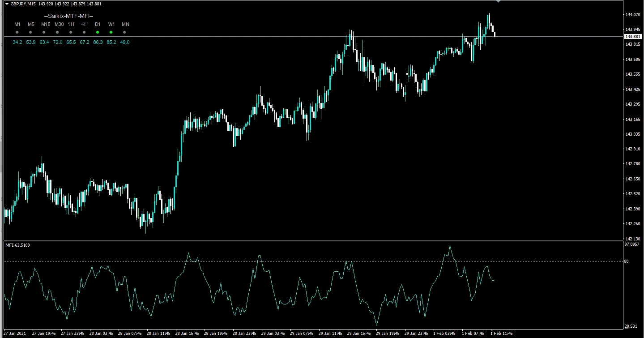Click the gray MN status dot
The width and height of the screenshot is (644, 338).
tap(124, 32)
